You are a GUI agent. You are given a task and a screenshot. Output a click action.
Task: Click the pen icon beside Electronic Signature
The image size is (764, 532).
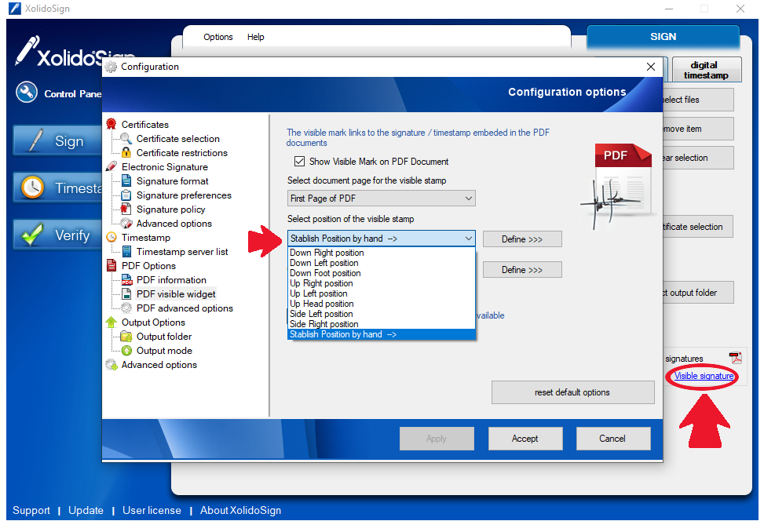tap(111, 166)
